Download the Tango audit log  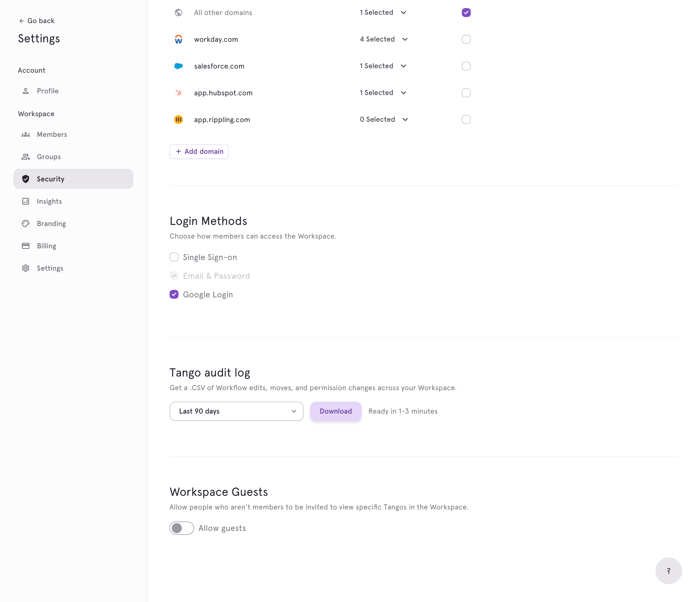click(336, 411)
